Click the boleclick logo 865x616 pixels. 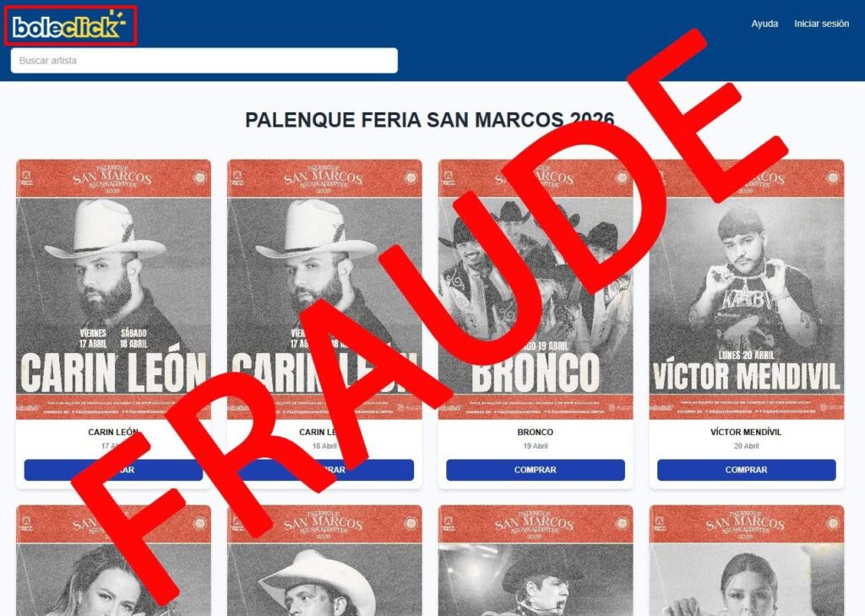pos(69,25)
